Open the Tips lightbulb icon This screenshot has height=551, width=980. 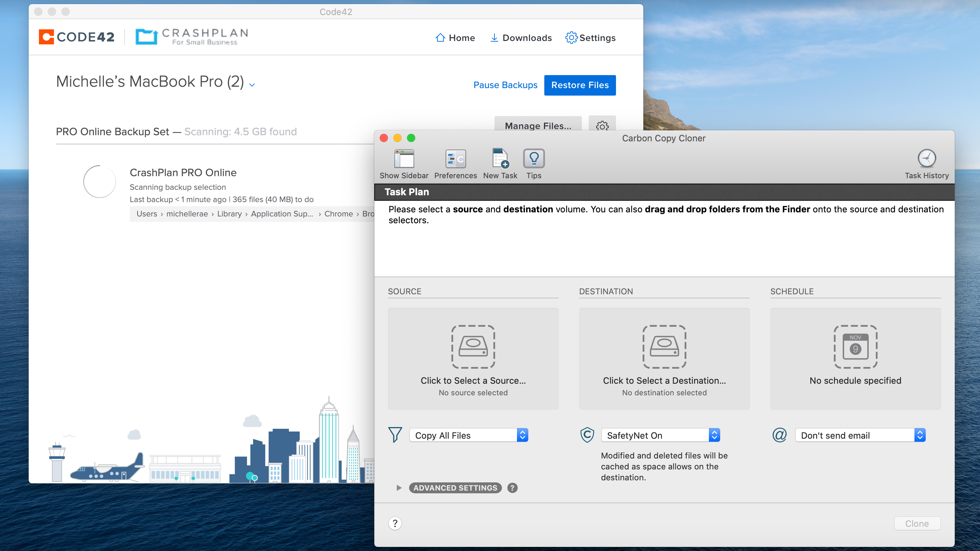pyautogui.click(x=534, y=158)
